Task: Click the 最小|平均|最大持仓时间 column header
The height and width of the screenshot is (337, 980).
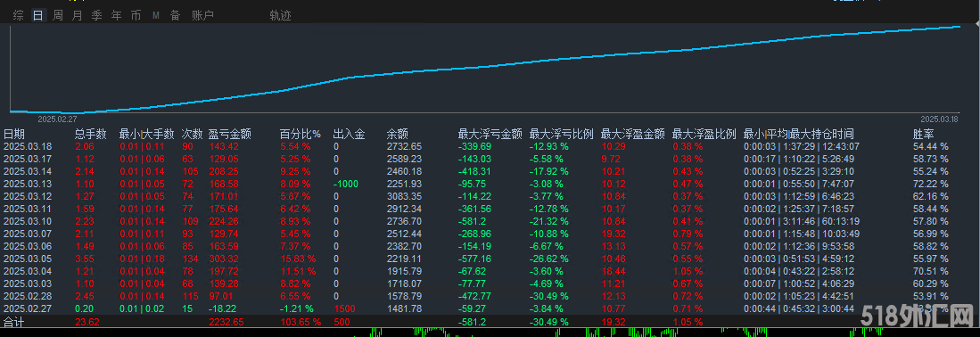Action: [799, 134]
